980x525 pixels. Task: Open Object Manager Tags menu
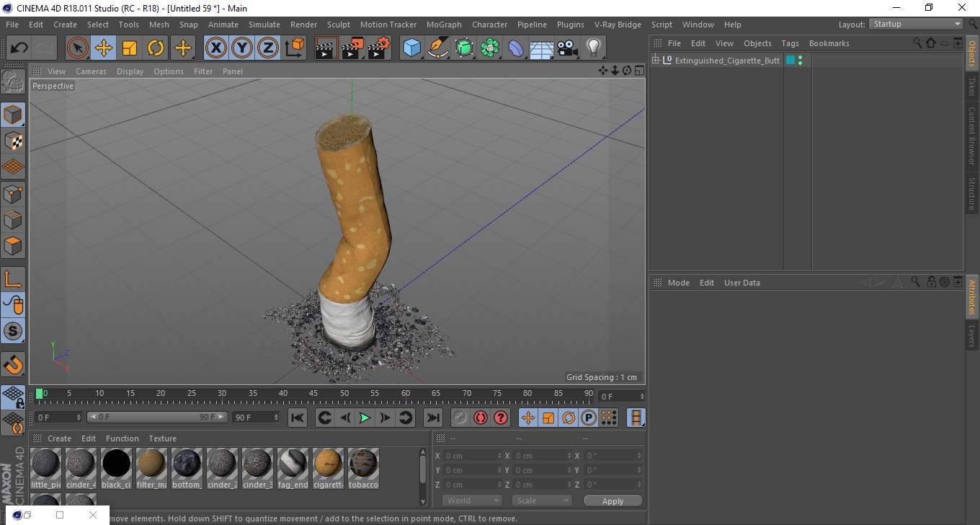click(x=790, y=43)
